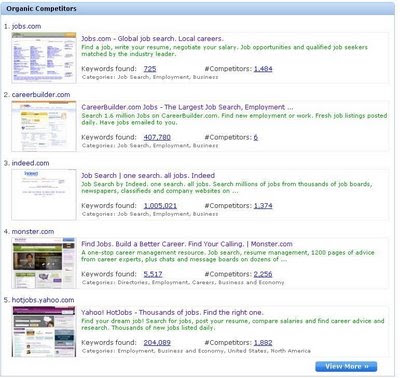Click the careerbuilder.com site thumbnail
Viewport: 400px width, 378px height.
coord(44,126)
